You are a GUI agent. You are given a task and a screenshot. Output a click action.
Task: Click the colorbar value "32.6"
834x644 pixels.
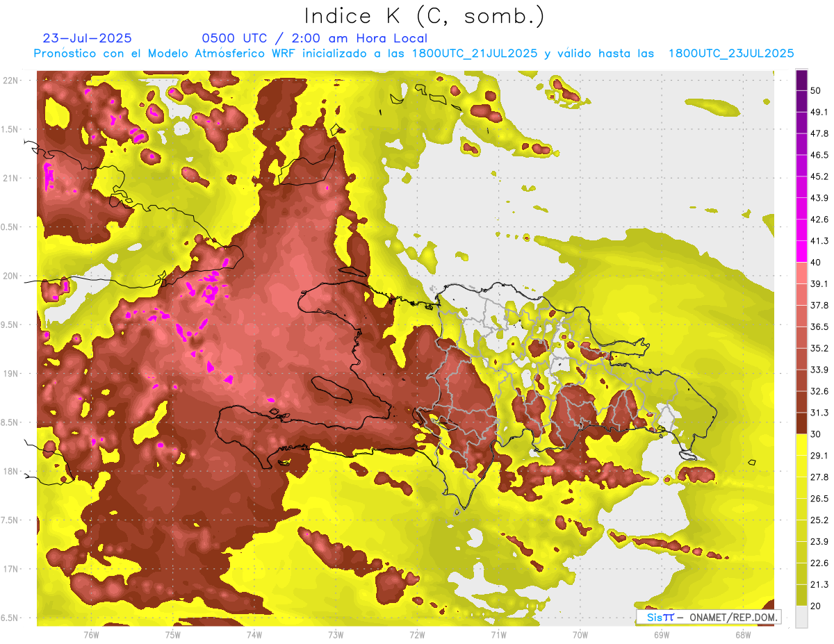tap(819, 391)
